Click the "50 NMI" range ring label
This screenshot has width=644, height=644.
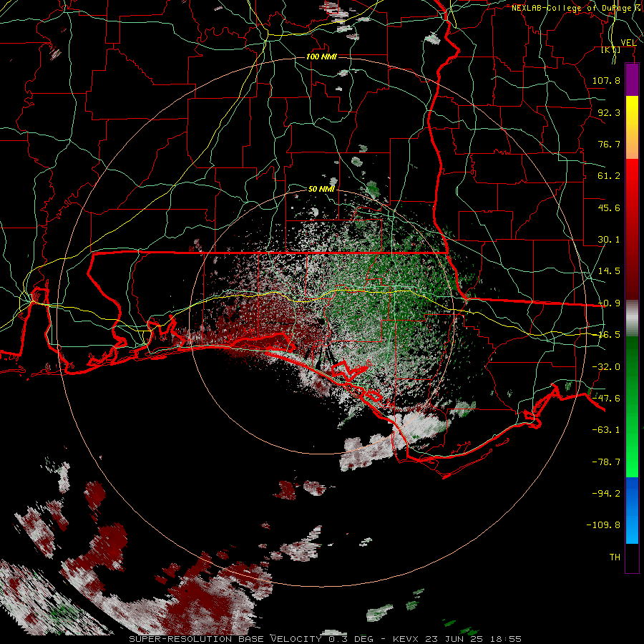click(321, 189)
